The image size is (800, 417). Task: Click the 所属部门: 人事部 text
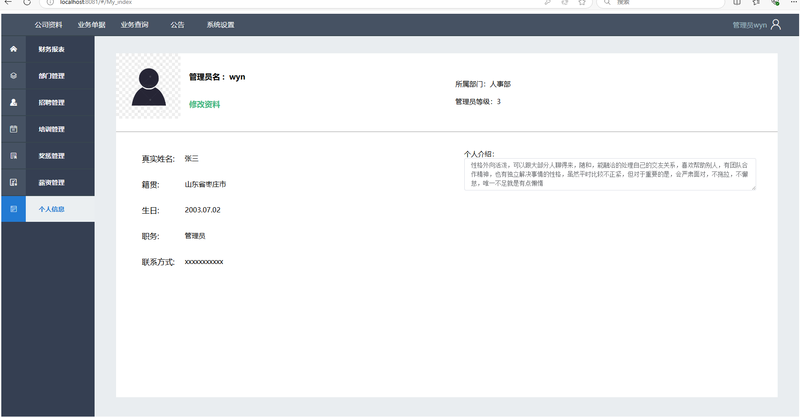pos(483,84)
